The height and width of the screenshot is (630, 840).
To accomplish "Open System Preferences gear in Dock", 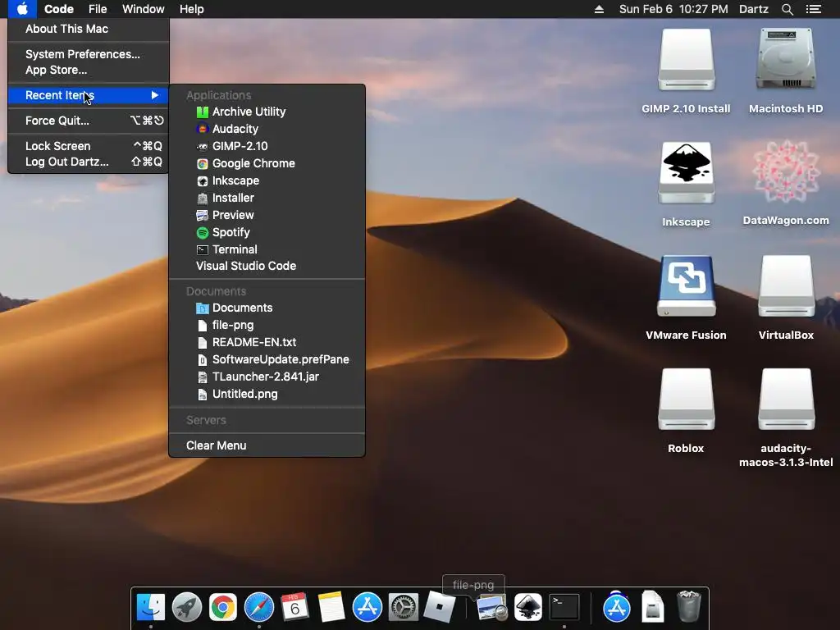I will tap(404, 607).
